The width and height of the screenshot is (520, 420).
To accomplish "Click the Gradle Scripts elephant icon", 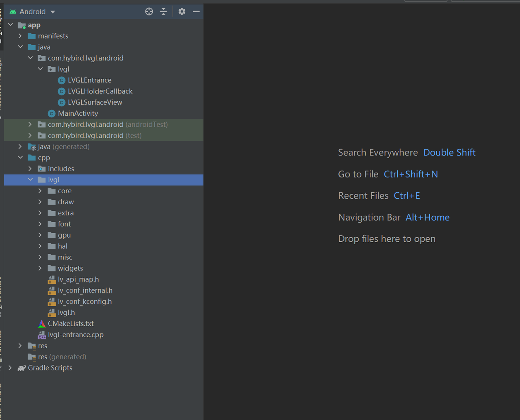I will pyautogui.click(x=22, y=368).
